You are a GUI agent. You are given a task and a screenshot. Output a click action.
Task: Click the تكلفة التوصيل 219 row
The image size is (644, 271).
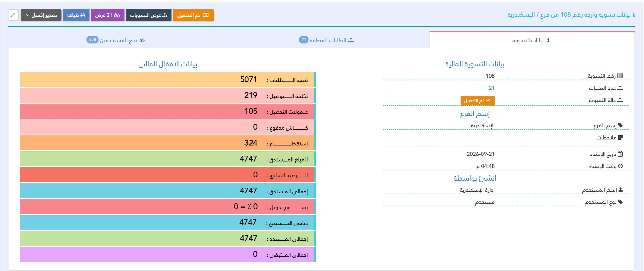coord(168,95)
